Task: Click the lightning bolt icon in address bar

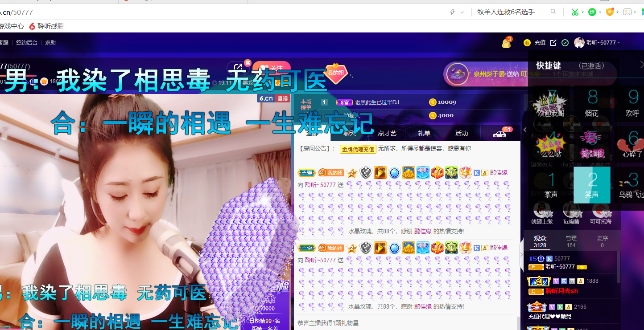Action: 452,12
